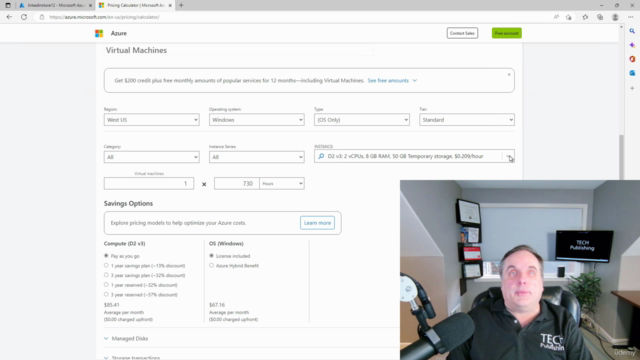Select 1 year savings plan option
The image size is (640, 360).
[106, 266]
